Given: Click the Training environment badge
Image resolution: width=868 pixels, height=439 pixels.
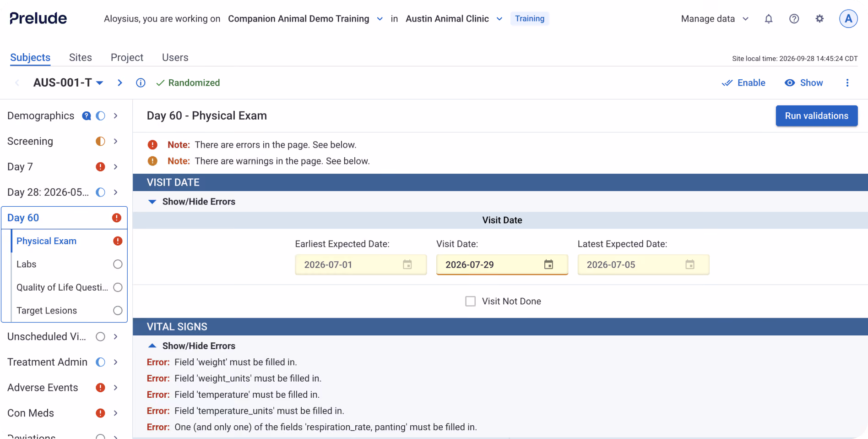Looking at the screenshot, I should click(x=530, y=19).
